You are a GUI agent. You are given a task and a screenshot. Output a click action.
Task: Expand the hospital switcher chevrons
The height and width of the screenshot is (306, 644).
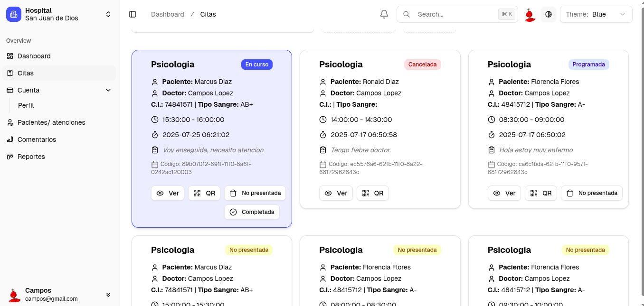[108, 14]
